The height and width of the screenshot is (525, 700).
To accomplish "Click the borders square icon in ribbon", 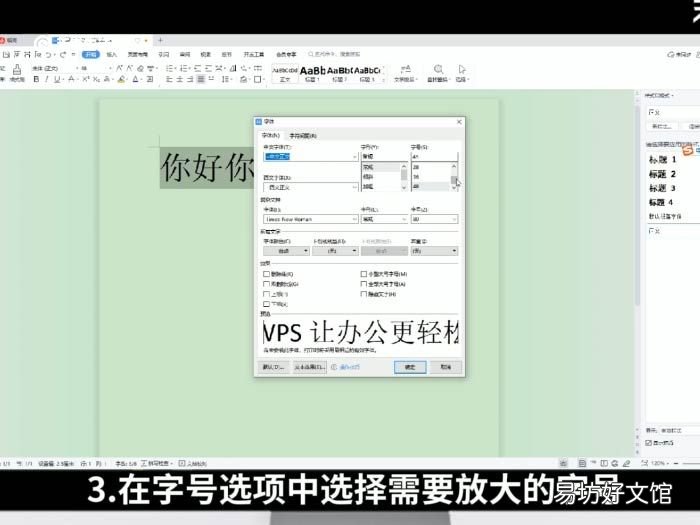I will click(x=258, y=79).
